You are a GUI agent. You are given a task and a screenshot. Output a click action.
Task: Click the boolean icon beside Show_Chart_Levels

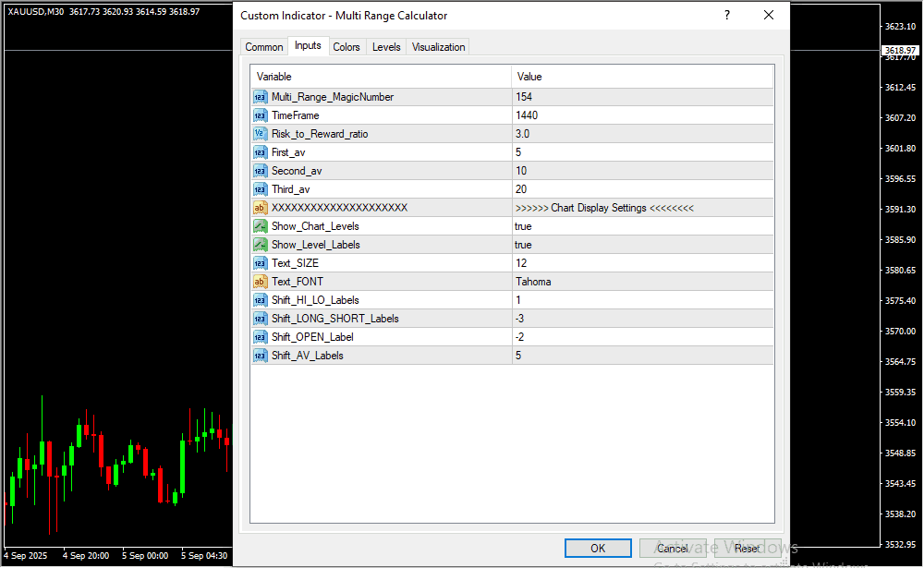coord(260,226)
